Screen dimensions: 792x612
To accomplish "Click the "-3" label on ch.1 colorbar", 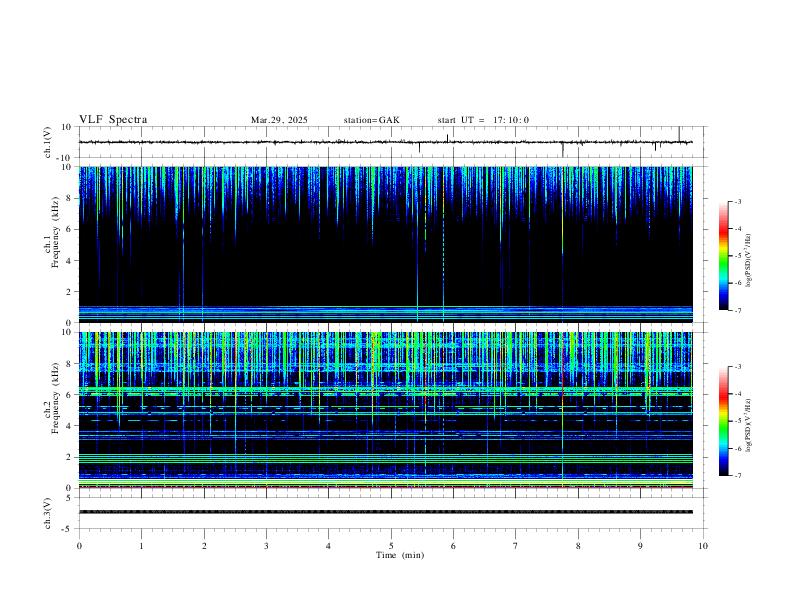I will pyautogui.click(x=737, y=201).
